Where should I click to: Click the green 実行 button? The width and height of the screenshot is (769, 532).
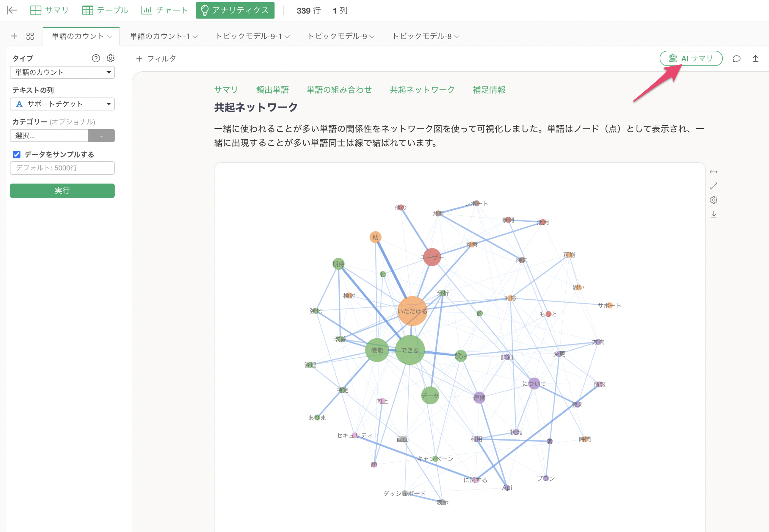coord(62,191)
